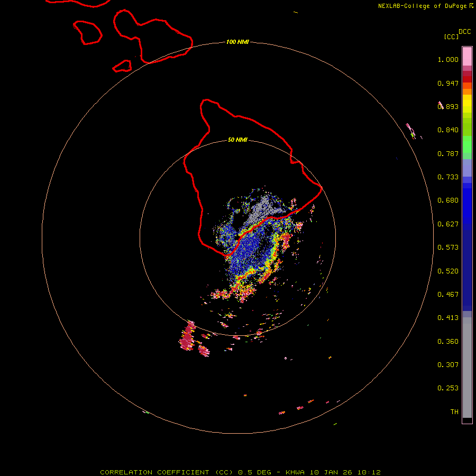
Task: Pick the bright red color bar segment
Action: pos(467,79)
